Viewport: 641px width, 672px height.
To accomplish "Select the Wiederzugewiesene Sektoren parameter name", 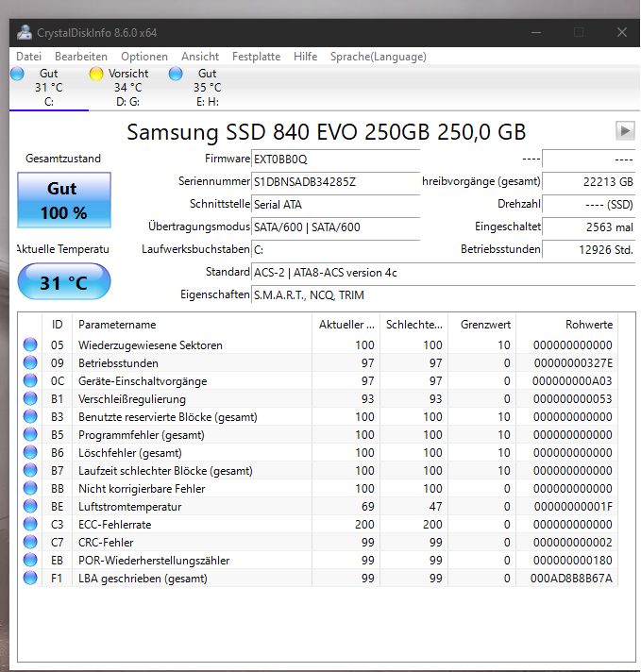I will coord(150,345).
